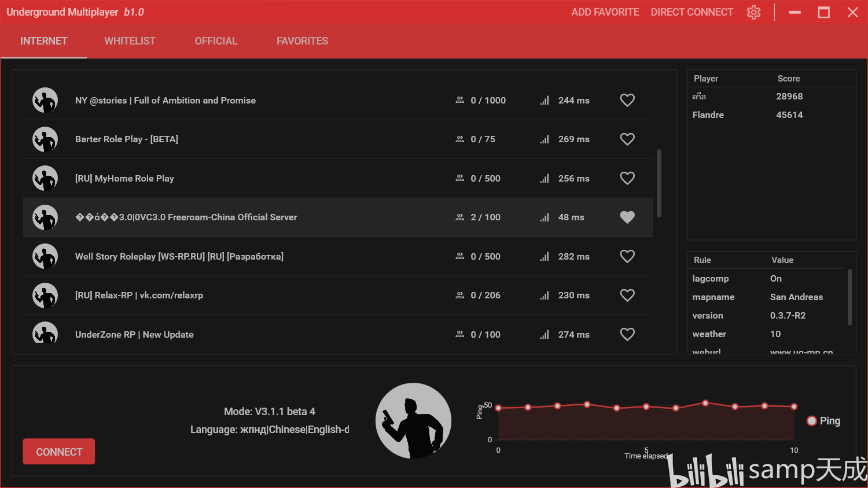Favorite the NY @stories server with heart

pos(627,100)
